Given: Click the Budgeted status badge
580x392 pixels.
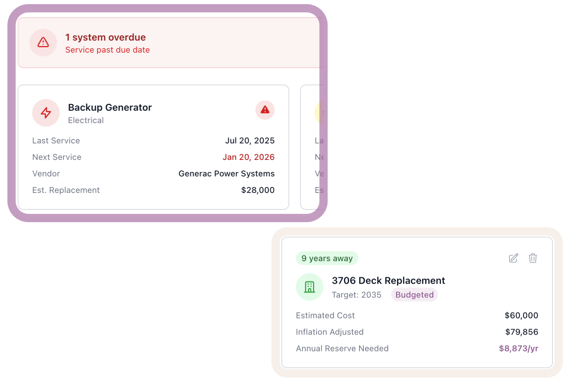Looking at the screenshot, I should coord(414,295).
